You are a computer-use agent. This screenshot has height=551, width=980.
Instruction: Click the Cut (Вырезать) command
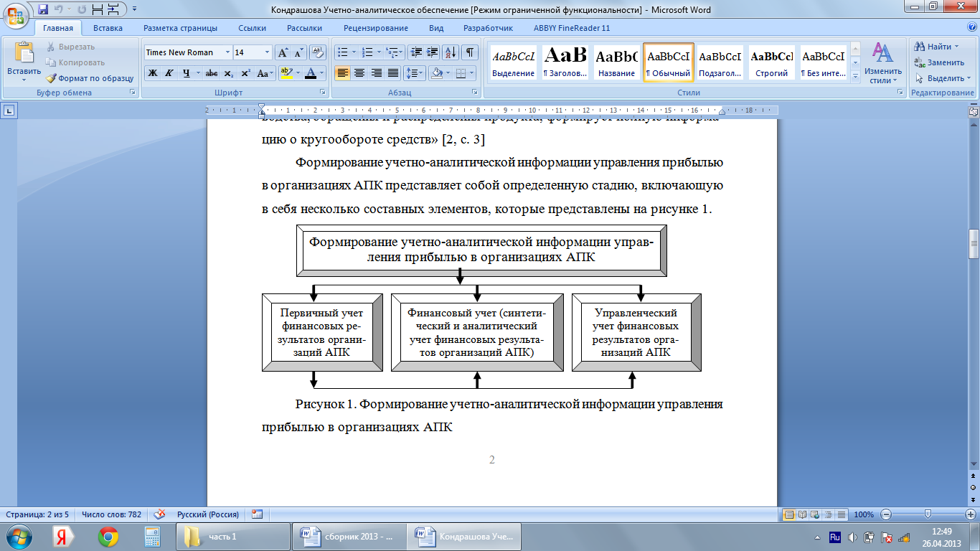[70, 47]
